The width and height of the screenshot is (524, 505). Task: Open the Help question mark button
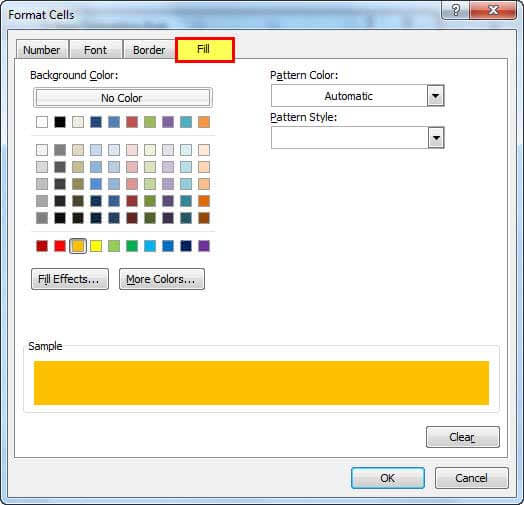click(x=455, y=10)
